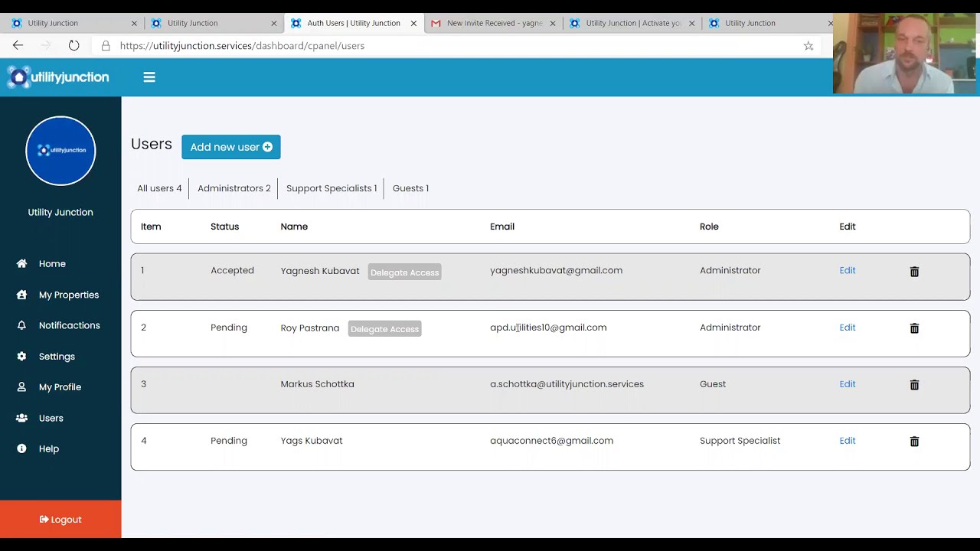This screenshot has height=551, width=980.
Task: Toggle the hamburger sidebar menu
Action: tap(149, 77)
